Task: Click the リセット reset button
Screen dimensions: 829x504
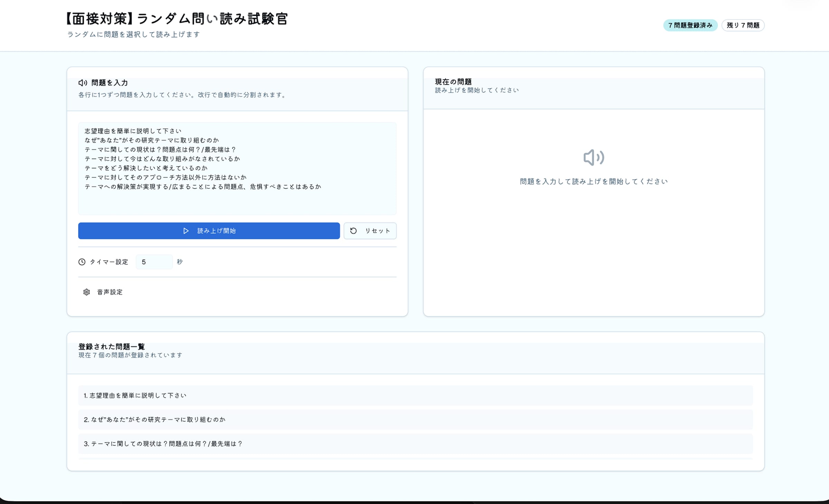Action: 370,231
